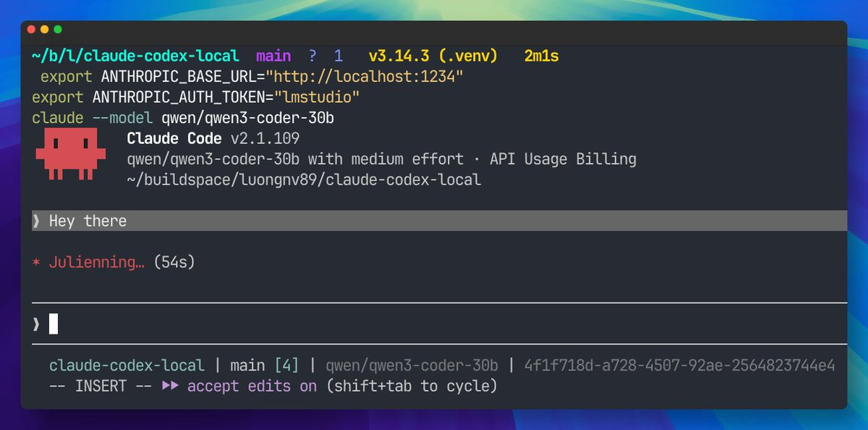Screen dimensions: 868x430
Task: Click the 'Hey there' submitted message row
Action: click(439, 221)
